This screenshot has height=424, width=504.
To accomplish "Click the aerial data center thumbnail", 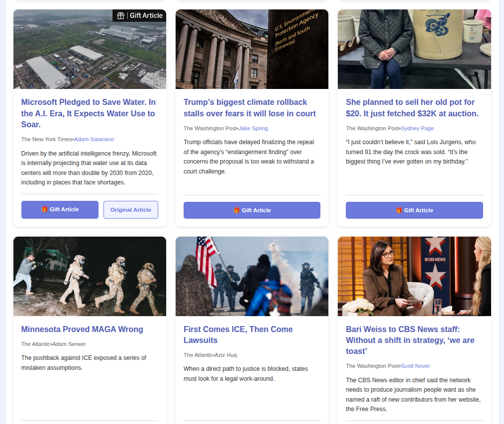I will [x=90, y=49].
